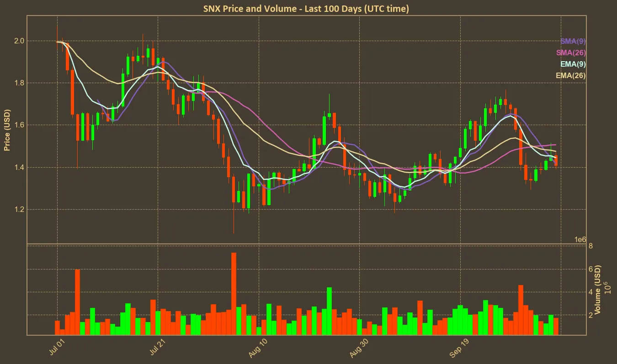Select the EMA(9) legend label

573,64
